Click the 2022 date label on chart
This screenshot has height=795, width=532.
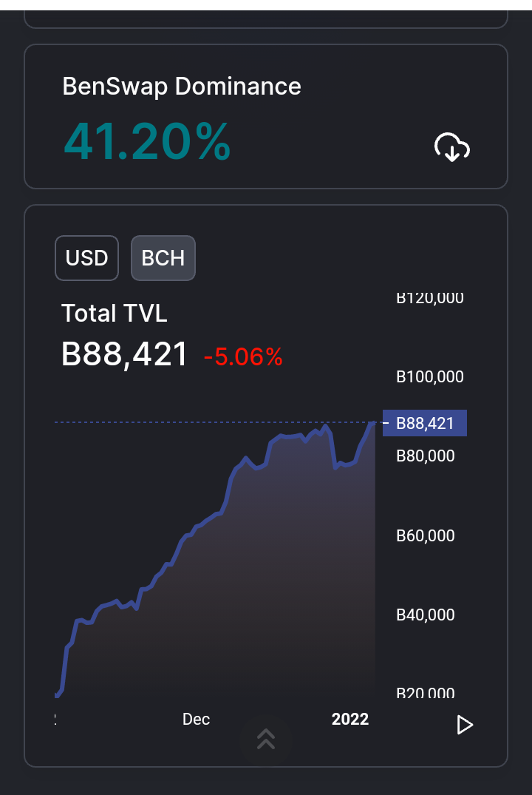tap(350, 719)
